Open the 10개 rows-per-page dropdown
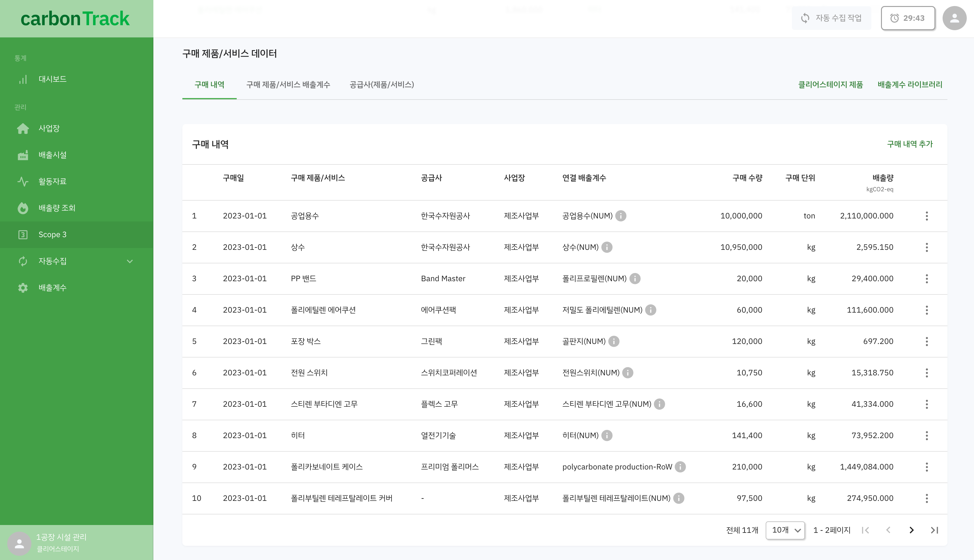The image size is (974, 560). click(785, 530)
